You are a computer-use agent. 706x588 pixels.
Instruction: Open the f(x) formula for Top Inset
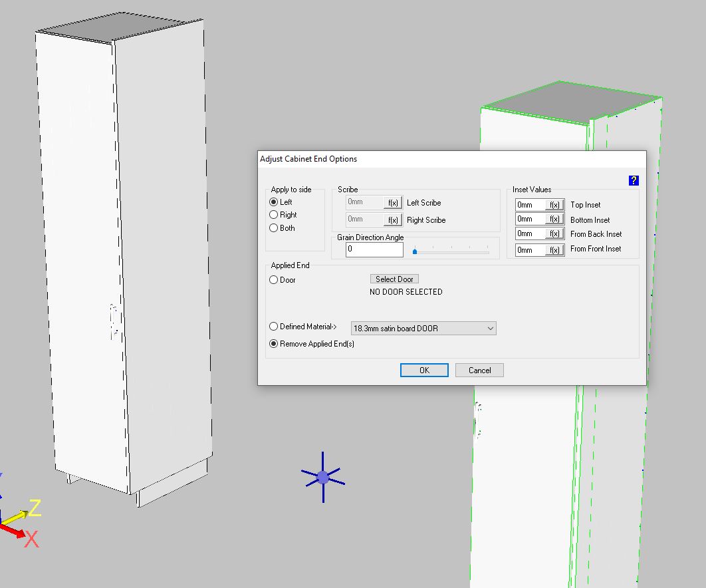[554, 205]
